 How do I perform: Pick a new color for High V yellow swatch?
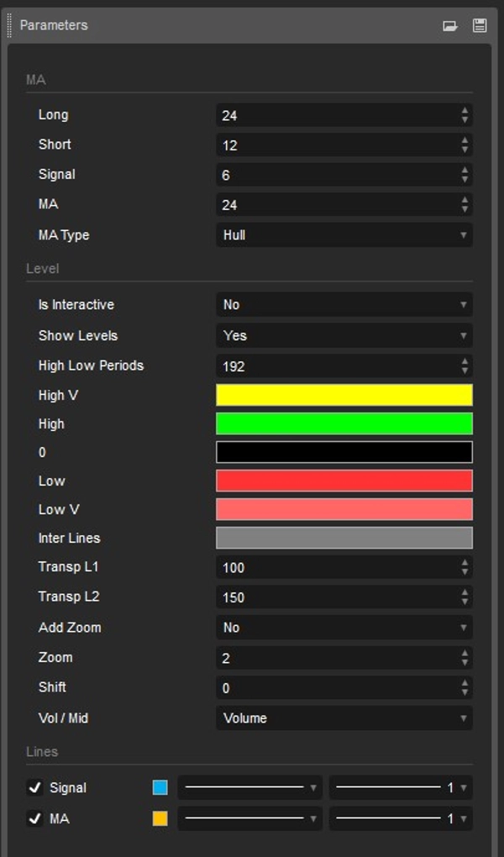(344, 395)
